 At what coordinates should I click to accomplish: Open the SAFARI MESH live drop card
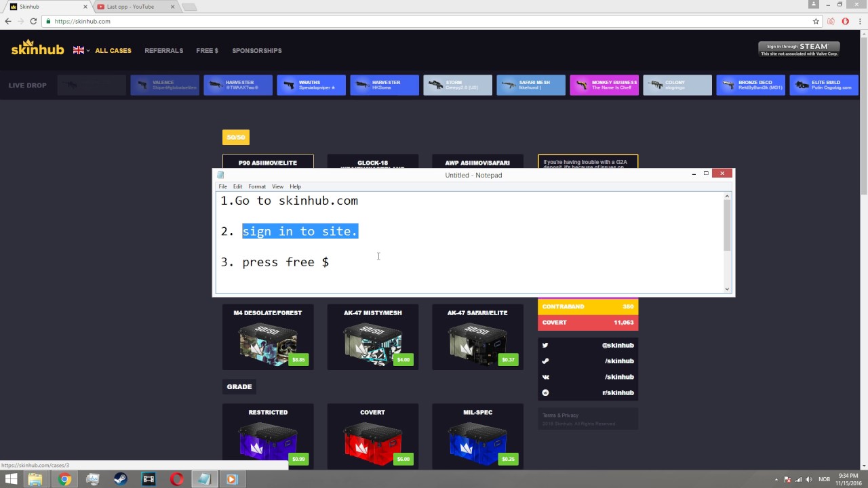[x=531, y=85]
